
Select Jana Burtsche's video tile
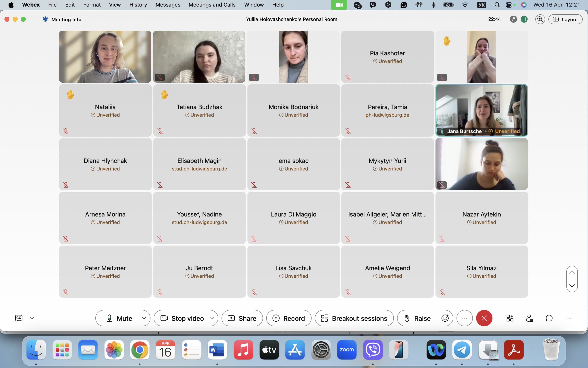(481, 110)
